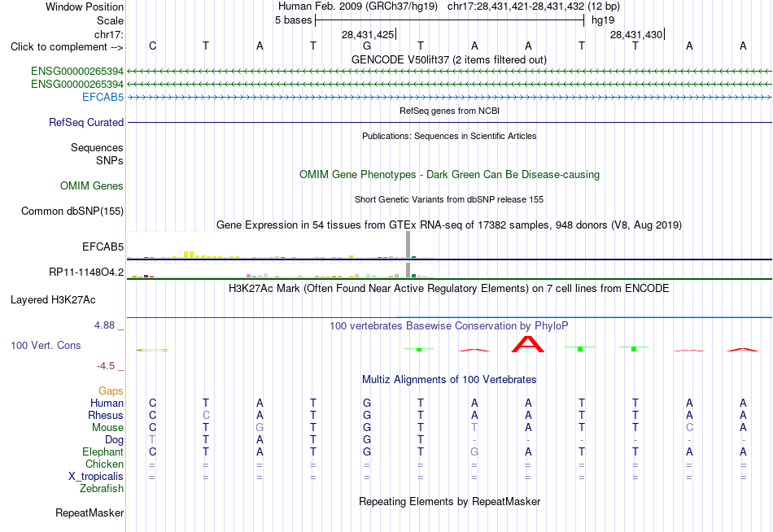Click the C base in the chr17 sequence row

[152, 46]
